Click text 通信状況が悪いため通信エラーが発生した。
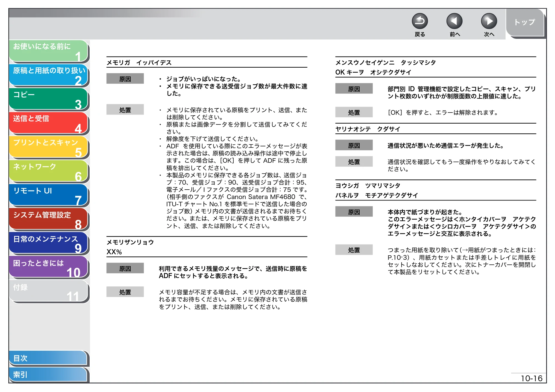Image resolution: width=555 pixels, height=392 pixels. click(446, 146)
